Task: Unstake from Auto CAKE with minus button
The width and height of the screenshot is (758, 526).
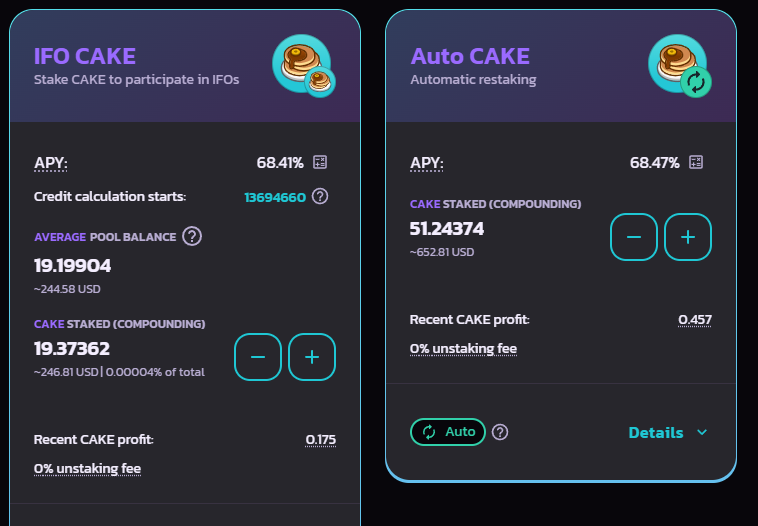Action: coord(634,237)
